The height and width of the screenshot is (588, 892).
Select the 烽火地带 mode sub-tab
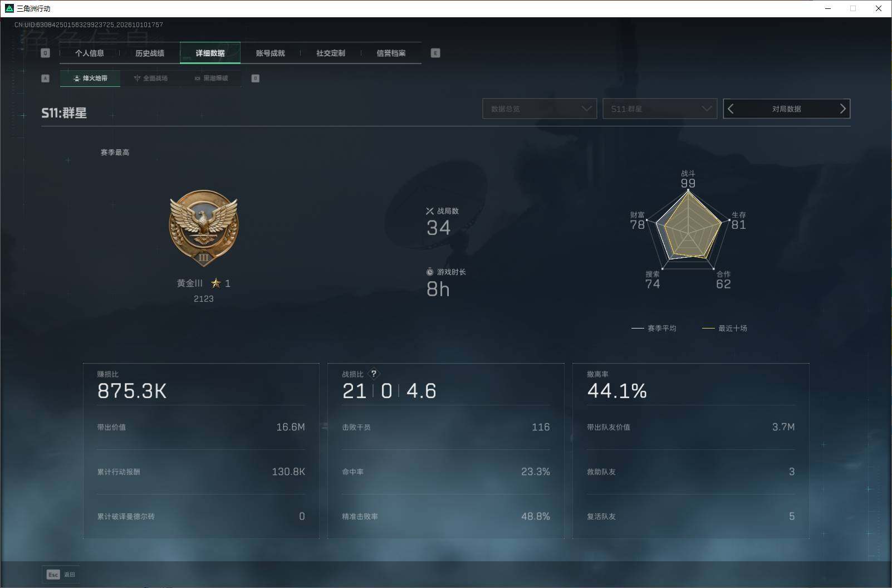90,79
